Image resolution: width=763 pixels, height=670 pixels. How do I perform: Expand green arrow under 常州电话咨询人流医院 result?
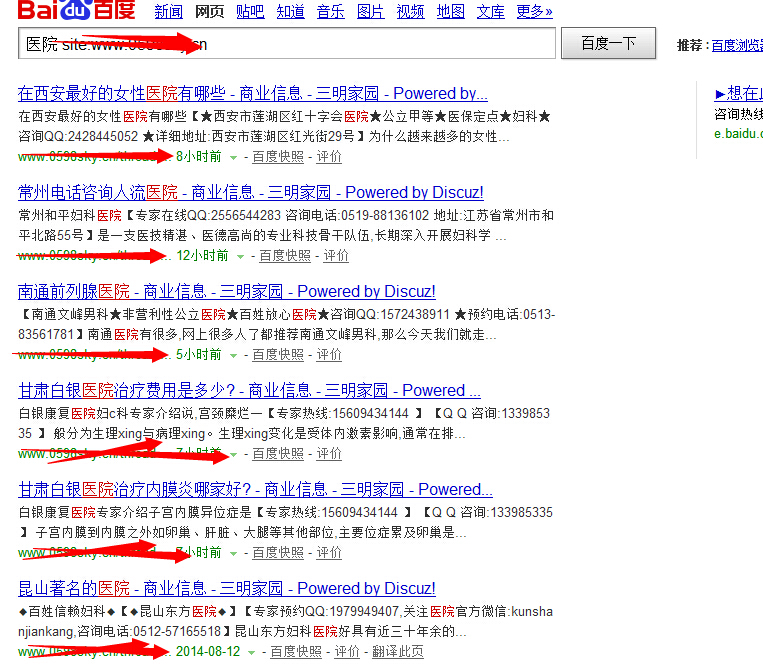click(241, 256)
